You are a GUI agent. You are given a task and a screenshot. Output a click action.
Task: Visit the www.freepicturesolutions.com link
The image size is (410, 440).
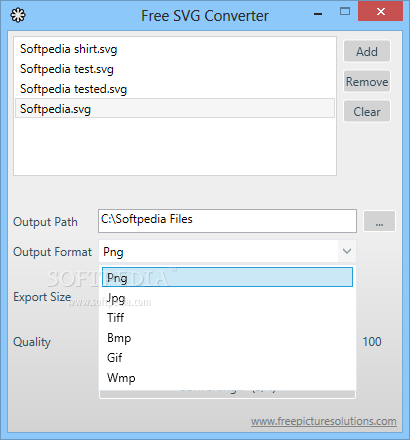[324, 421]
